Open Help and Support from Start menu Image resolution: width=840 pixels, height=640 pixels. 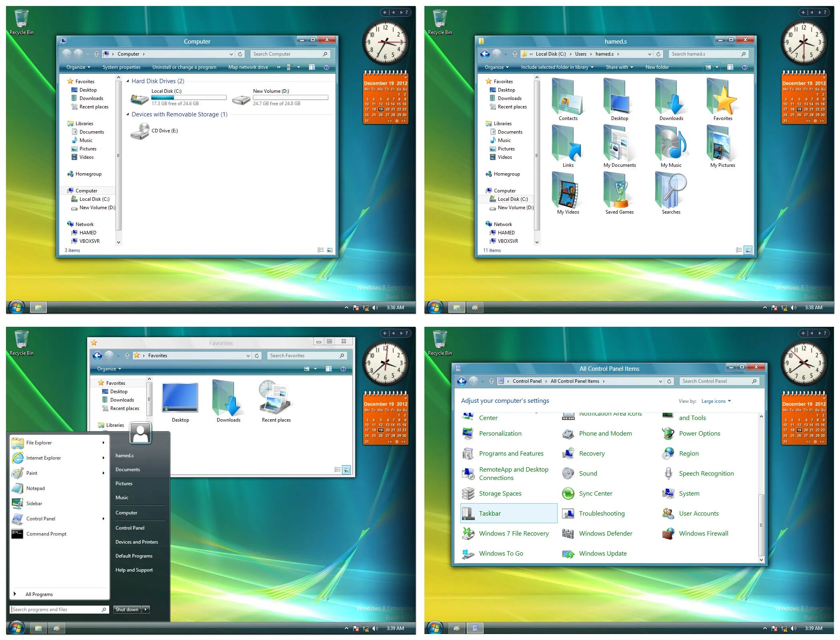134,570
